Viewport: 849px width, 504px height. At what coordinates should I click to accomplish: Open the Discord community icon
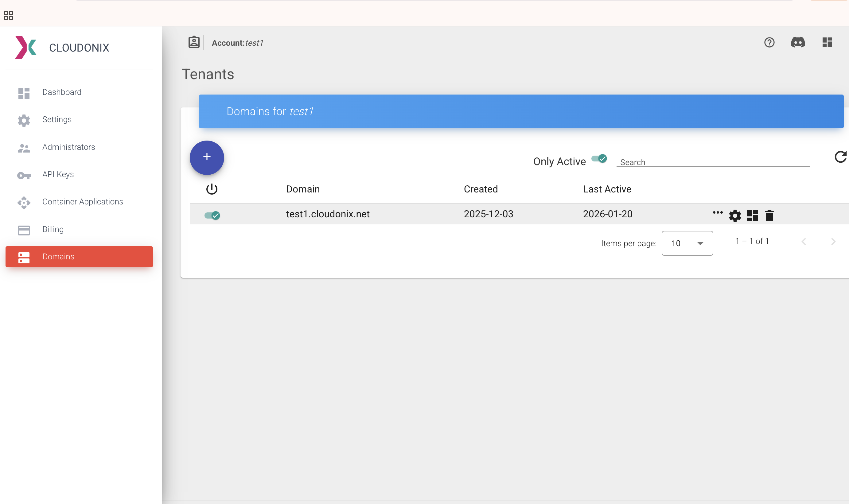(x=798, y=42)
